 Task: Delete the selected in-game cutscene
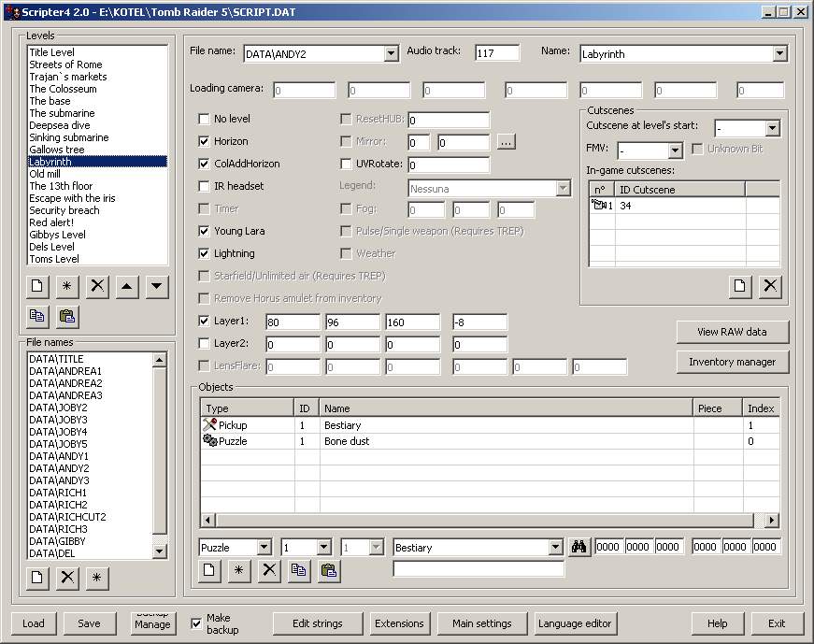(770, 286)
